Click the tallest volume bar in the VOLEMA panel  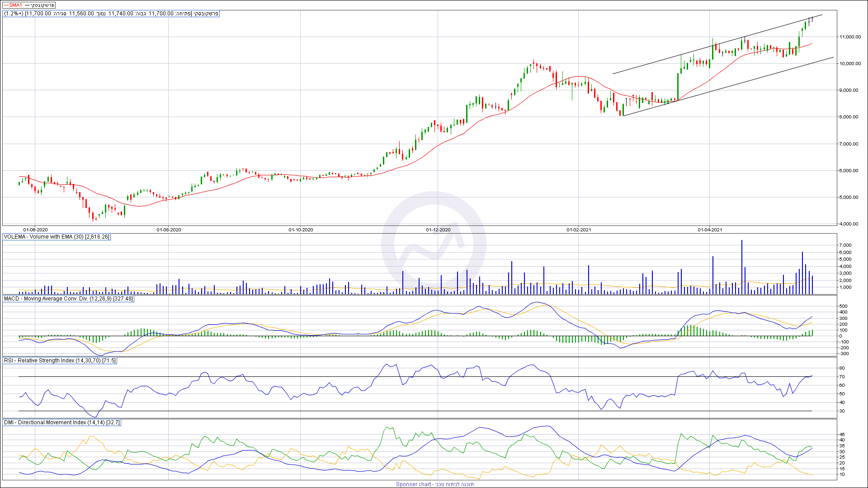(742, 267)
